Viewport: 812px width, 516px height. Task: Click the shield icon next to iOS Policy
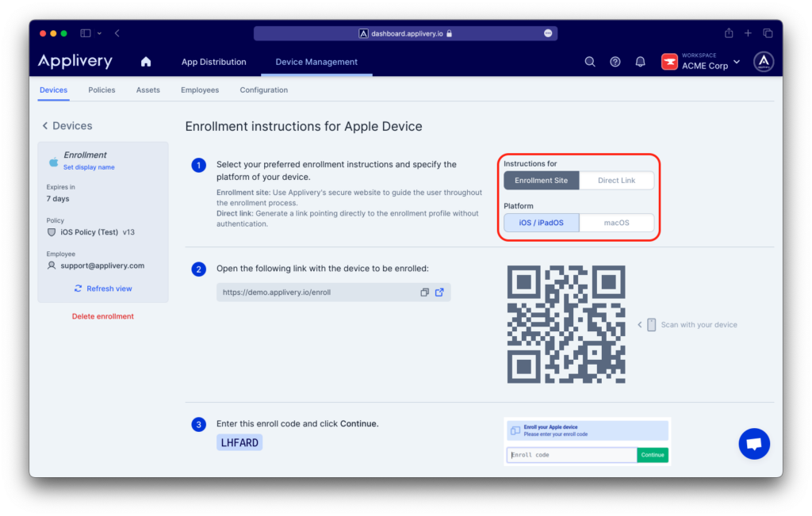click(x=52, y=232)
